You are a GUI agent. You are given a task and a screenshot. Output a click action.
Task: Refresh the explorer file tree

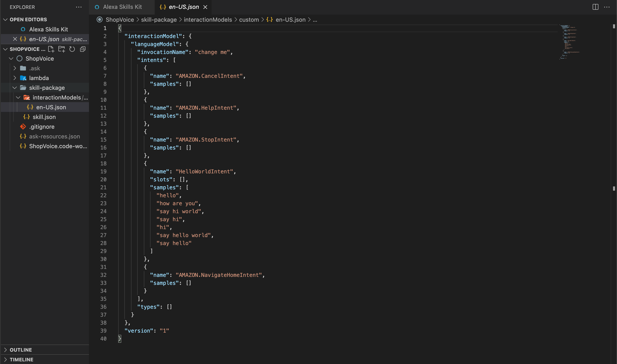point(72,49)
